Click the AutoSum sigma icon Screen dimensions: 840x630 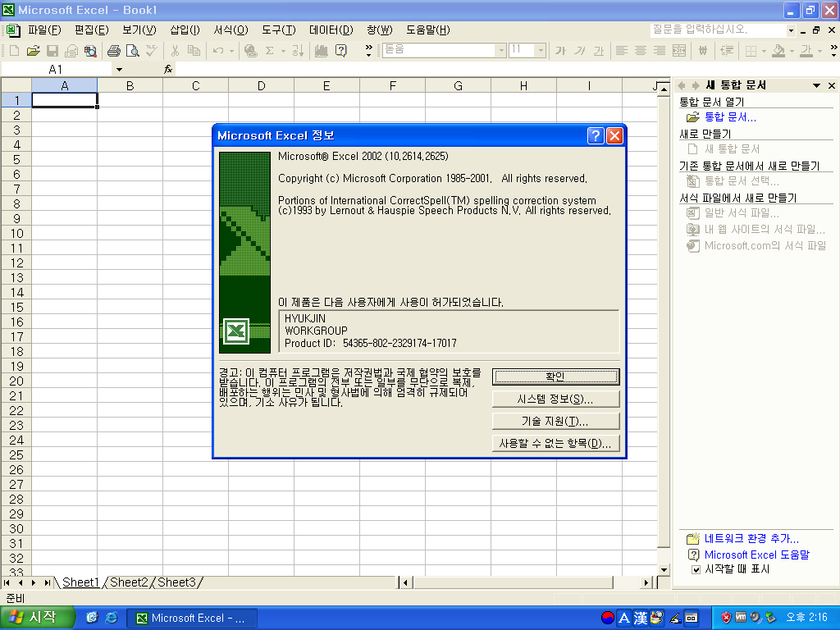click(x=269, y=51)
